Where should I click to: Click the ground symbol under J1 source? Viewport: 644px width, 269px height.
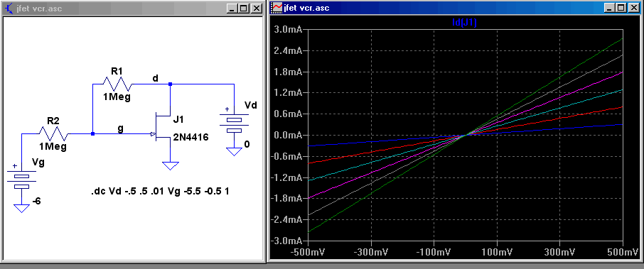click(x=171, y=165)
